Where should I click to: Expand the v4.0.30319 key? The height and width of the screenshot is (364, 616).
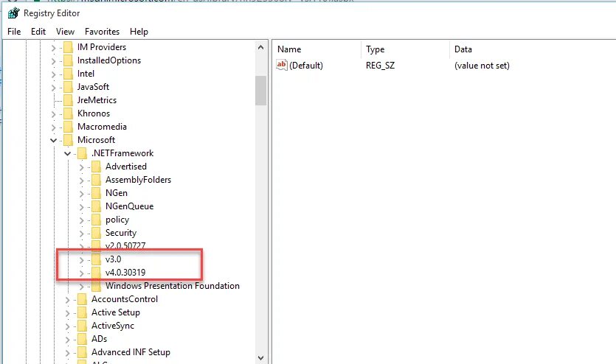82,273
